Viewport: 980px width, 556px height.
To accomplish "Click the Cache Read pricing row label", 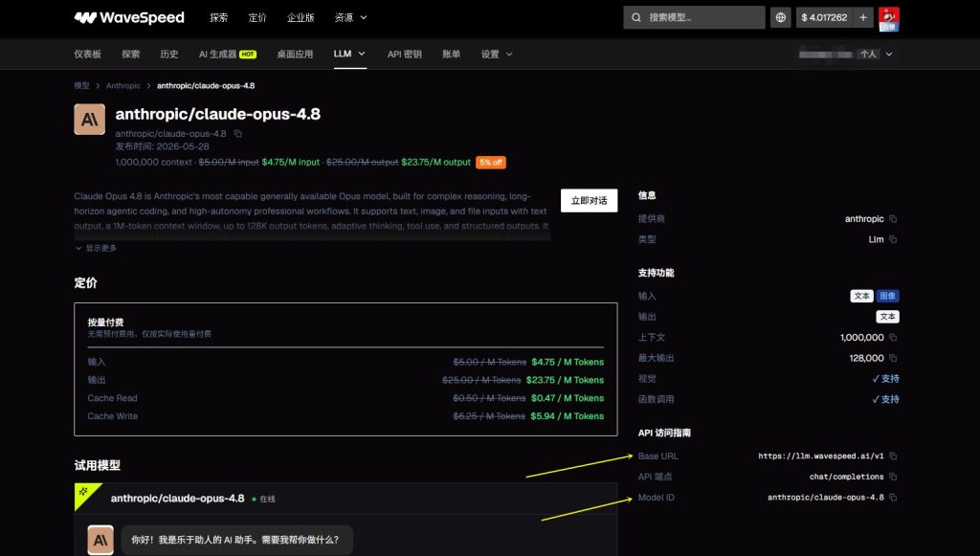I will click(x=113, y=398).
